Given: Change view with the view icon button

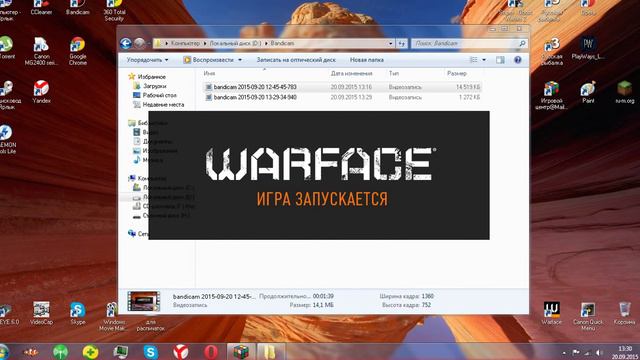Looking at the screenshot, I should pyautogui.click(x=473, y=60).
